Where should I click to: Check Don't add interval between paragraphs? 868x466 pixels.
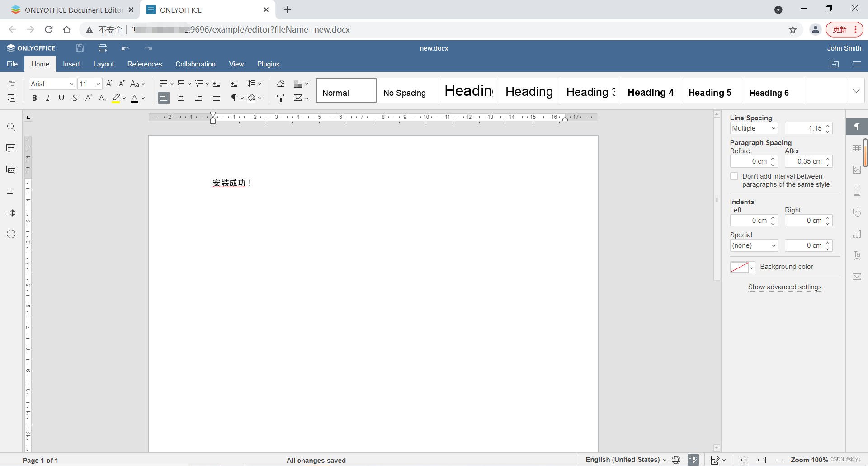coord(734,176)
